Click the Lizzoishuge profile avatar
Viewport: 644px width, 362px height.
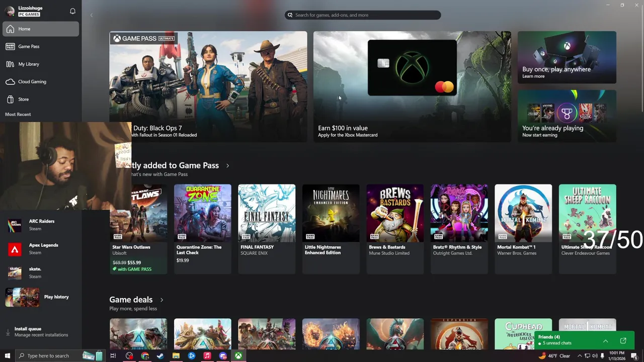click(x=10, y=11)
